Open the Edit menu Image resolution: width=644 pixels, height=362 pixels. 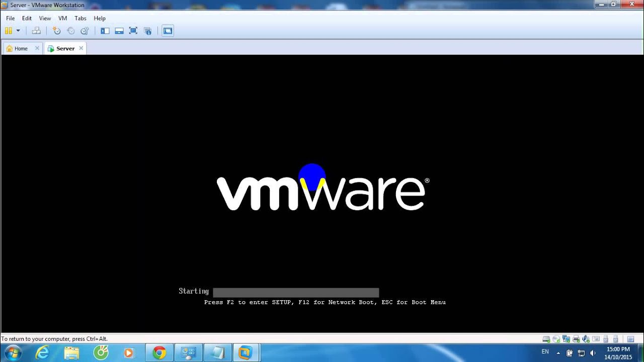[x=27, y=18]
